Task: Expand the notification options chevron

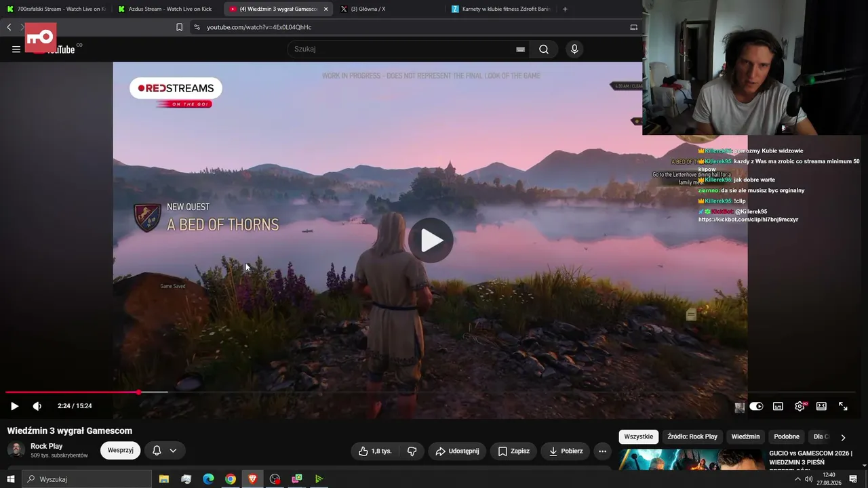Action: [173, 450]
